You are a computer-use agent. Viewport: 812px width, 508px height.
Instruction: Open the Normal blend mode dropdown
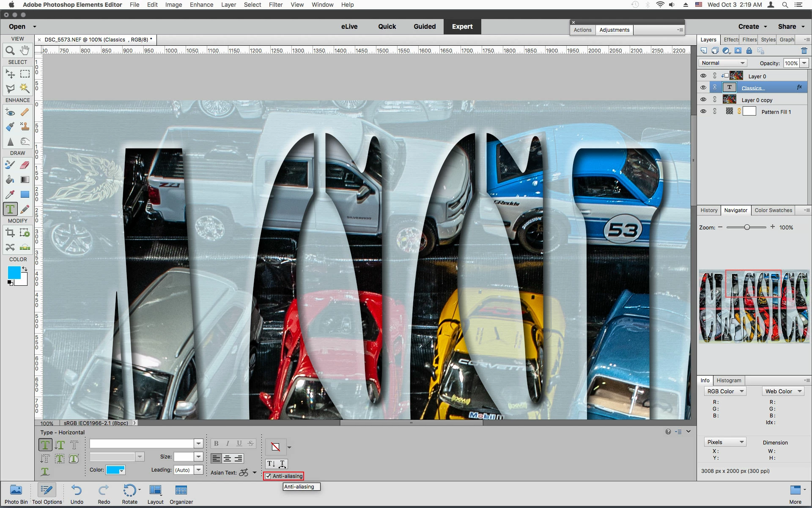point(723,63)
